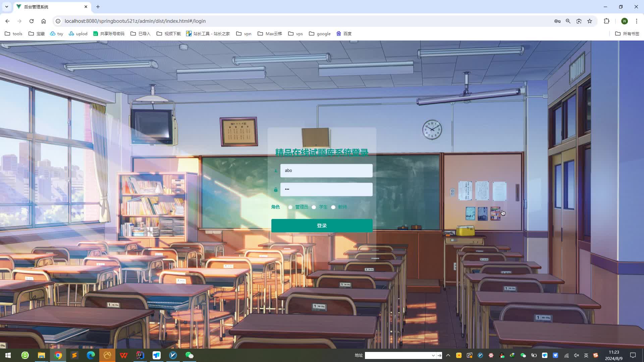Switch to Google Chrome in the taskbar
Viewport: 644px width, 362px height.
point(58,355)
